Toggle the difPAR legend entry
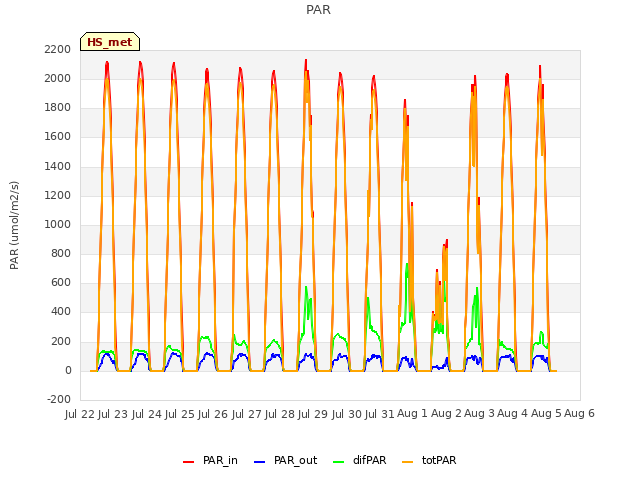 click(360, 460)
